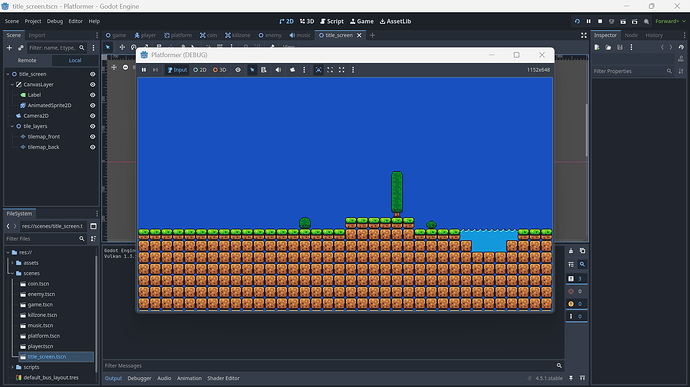Screen dimensions: 690x387
Task: Open the Script workspace
Action: [332, 21]
